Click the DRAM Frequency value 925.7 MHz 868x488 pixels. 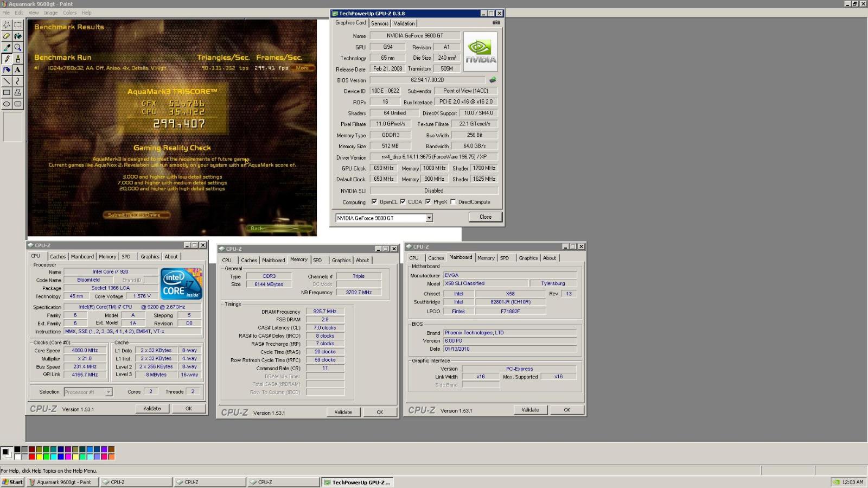[x=325, y=312]
